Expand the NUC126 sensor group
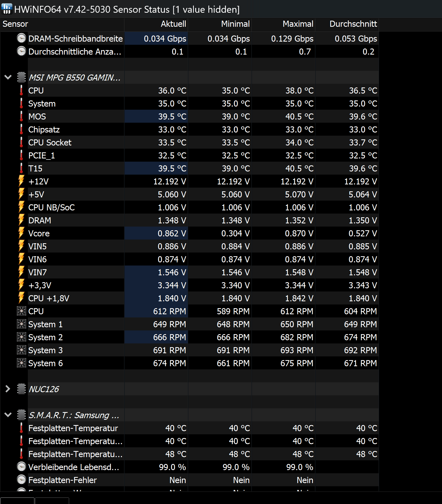This screenshot has width=442, height=504. tap(8, 389)
